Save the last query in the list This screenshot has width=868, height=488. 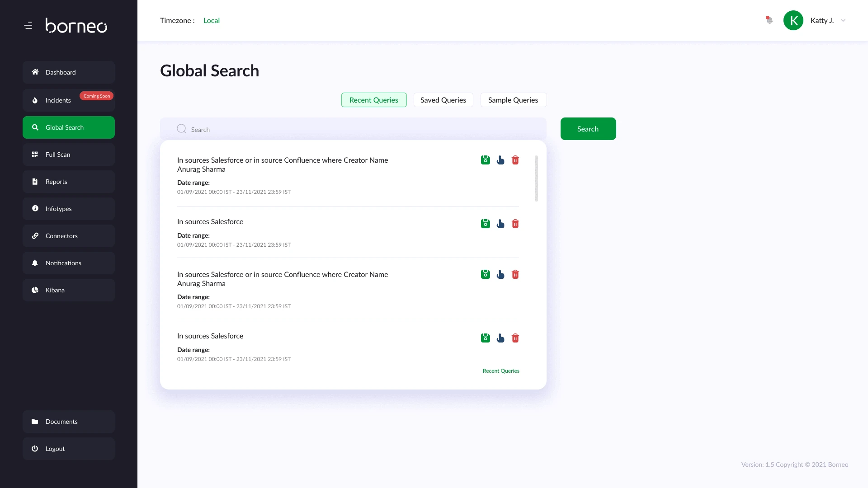(x=485, y=338)
